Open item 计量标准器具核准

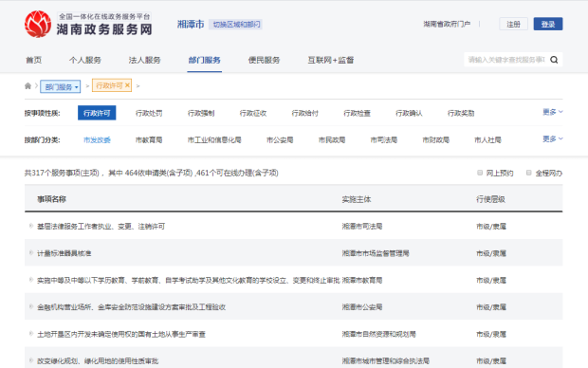[64, 253]
